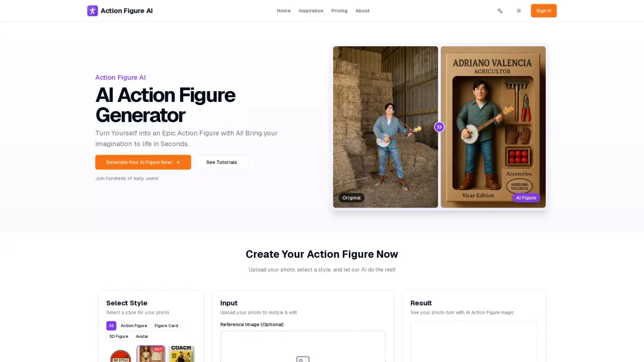The width and height of the screenshot is (644, 362).
Task: Open See Tutorials button
Action: tap(222, 162)
